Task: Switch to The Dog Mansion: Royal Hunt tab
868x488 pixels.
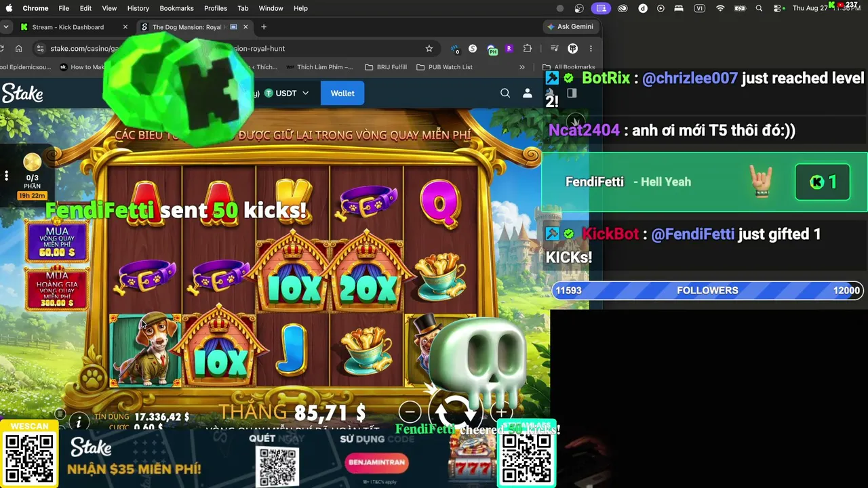Action: click(194, 27)
